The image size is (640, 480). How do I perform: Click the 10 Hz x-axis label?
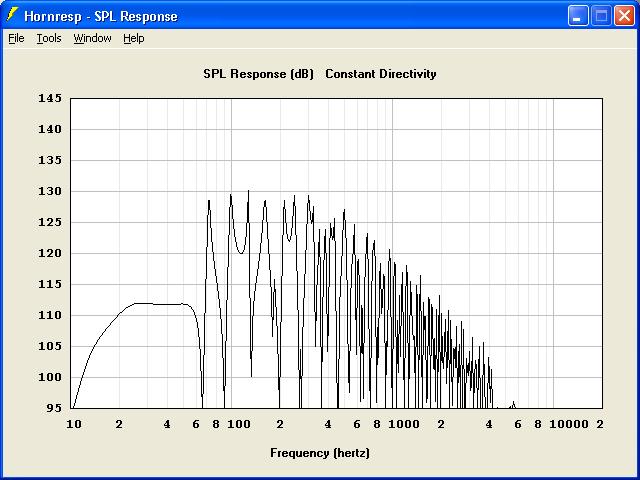click(74, 424)
